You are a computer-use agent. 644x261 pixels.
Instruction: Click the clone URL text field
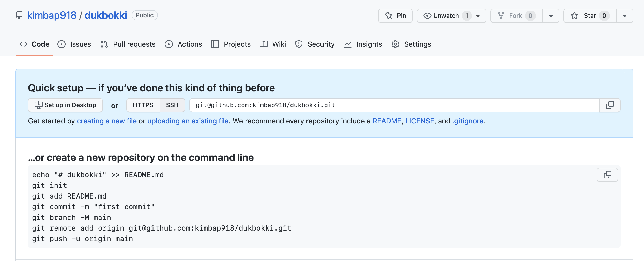[x=394, y=105]
